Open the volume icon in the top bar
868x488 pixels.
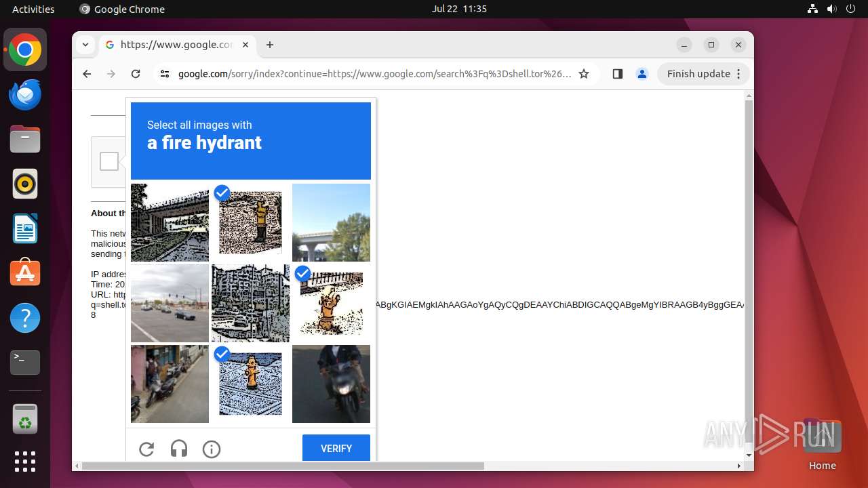pyautogui.click(x=832, y=9)
